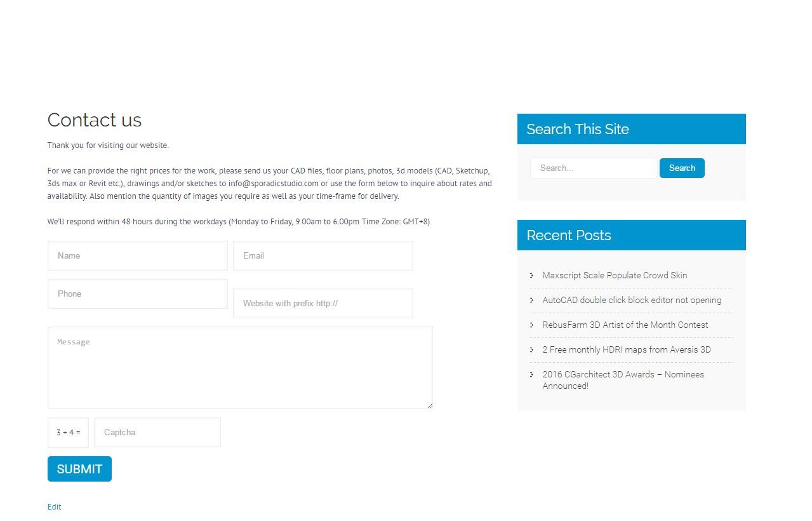Click inside the Message text area
This screenshot has width=812, height=521.
pyautogui.click(x=240, y=368)
